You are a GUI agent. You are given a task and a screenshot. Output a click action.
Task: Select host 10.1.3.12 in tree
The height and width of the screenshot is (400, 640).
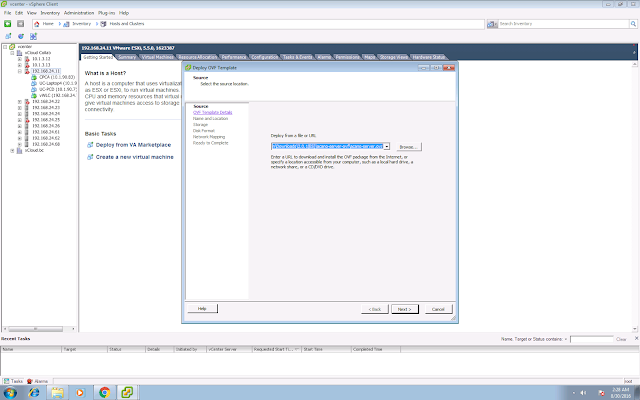[x=41, y=59]
